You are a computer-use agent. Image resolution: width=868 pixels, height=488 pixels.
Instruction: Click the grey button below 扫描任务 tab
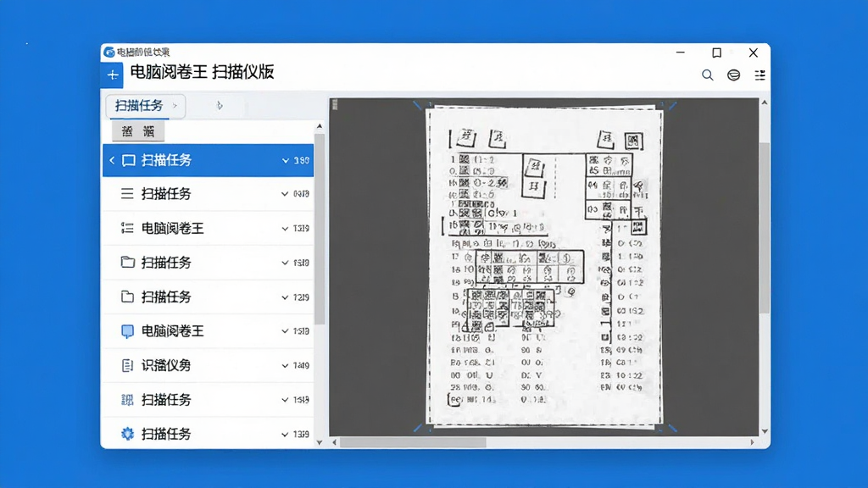point(138,131)
